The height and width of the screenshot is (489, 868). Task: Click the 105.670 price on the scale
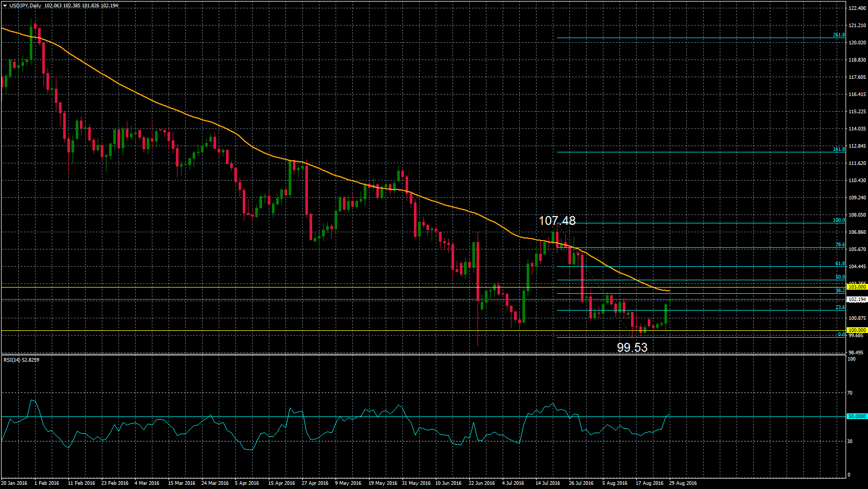[858, 249]
